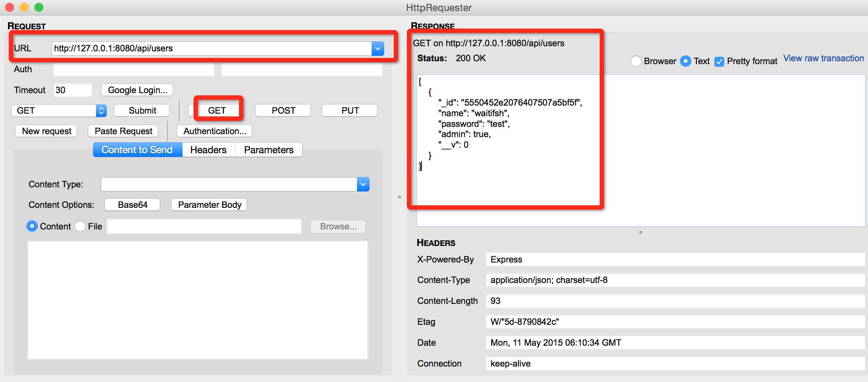The height and width of the screenshot is (382, 868).
Task: Click the request content text area
Action: (198, 300)
